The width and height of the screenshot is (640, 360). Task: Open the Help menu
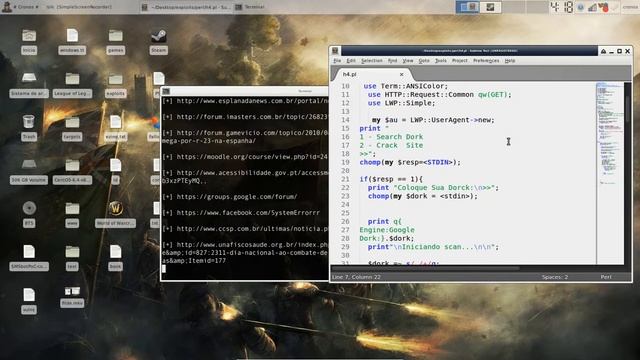[510, 60]
